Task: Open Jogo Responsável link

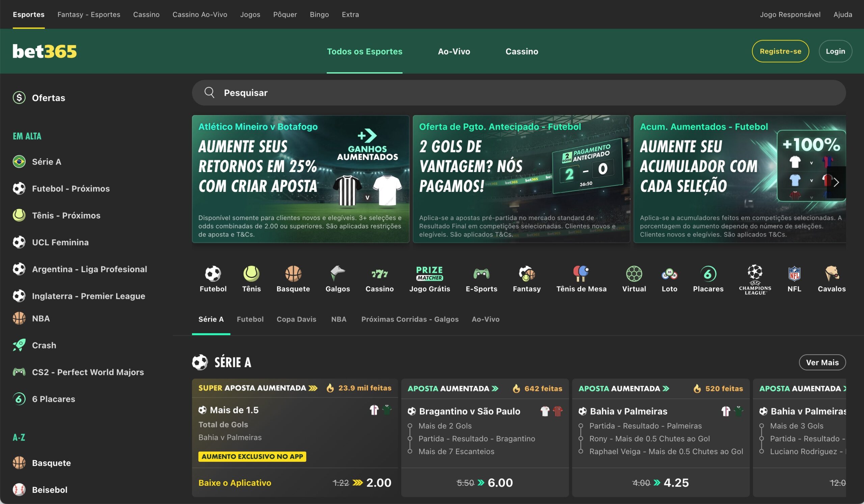Action: (790, 15)
